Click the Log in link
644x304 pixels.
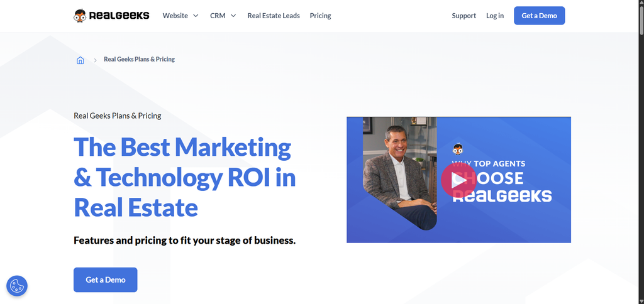pyautogui.click(x=495, y=16)
